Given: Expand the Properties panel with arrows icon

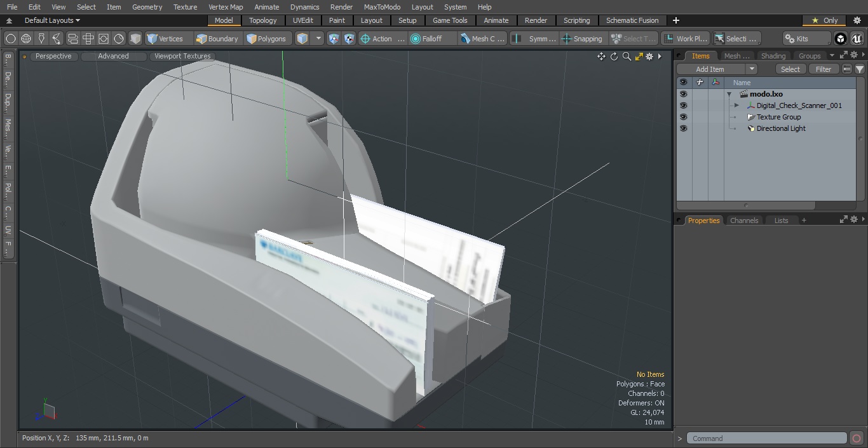Looking at the screenshot, I should [844, 220].
